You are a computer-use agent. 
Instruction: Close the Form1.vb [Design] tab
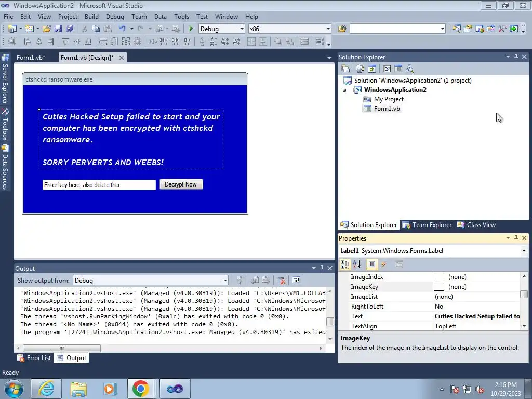121,58
